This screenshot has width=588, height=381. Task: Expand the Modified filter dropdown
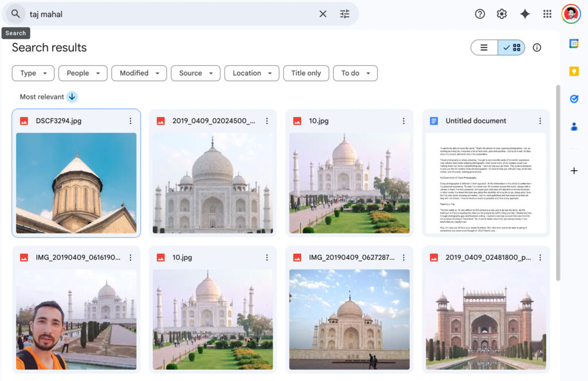(139, 73)
